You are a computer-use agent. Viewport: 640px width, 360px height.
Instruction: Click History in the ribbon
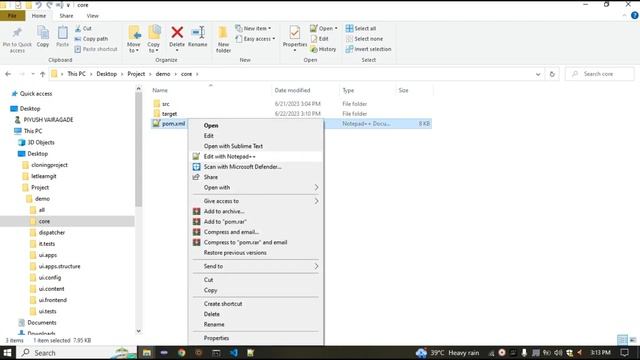[323, 49]
